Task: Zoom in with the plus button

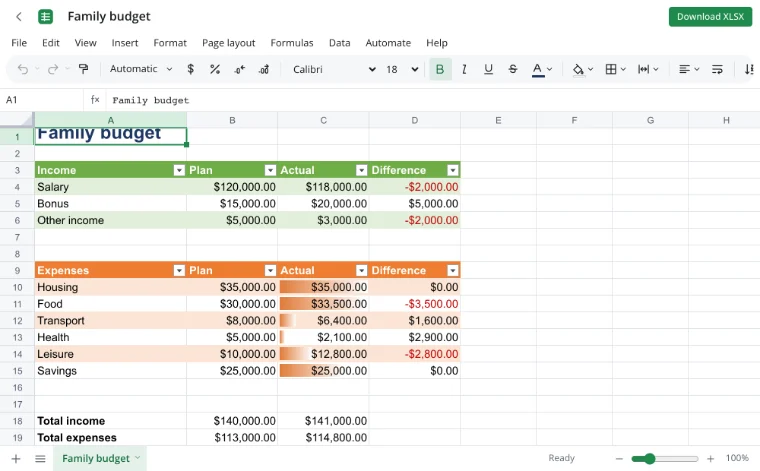Action: [x=711, y=458]
